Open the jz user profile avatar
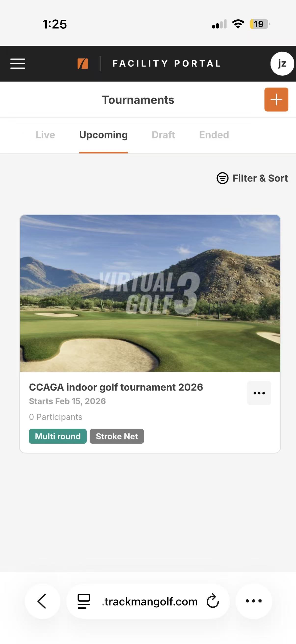This screenshot has width=296, height=644. [x=282, y=64]
